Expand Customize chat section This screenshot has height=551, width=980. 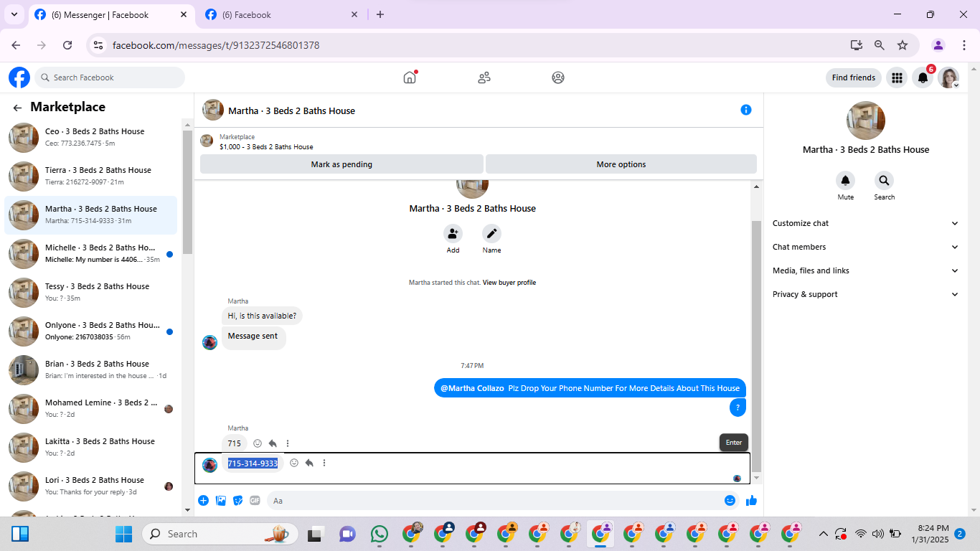coord(865,223)
